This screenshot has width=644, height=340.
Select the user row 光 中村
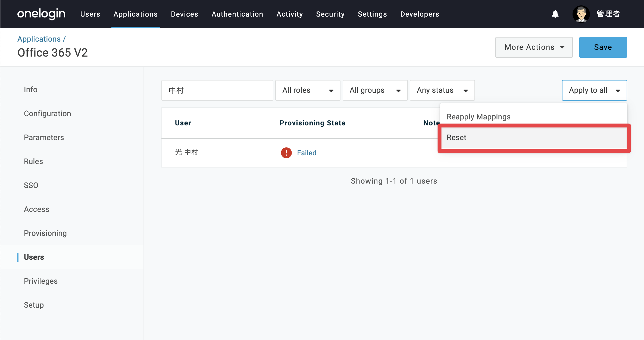pyautogui.click(x=394, y=153)
